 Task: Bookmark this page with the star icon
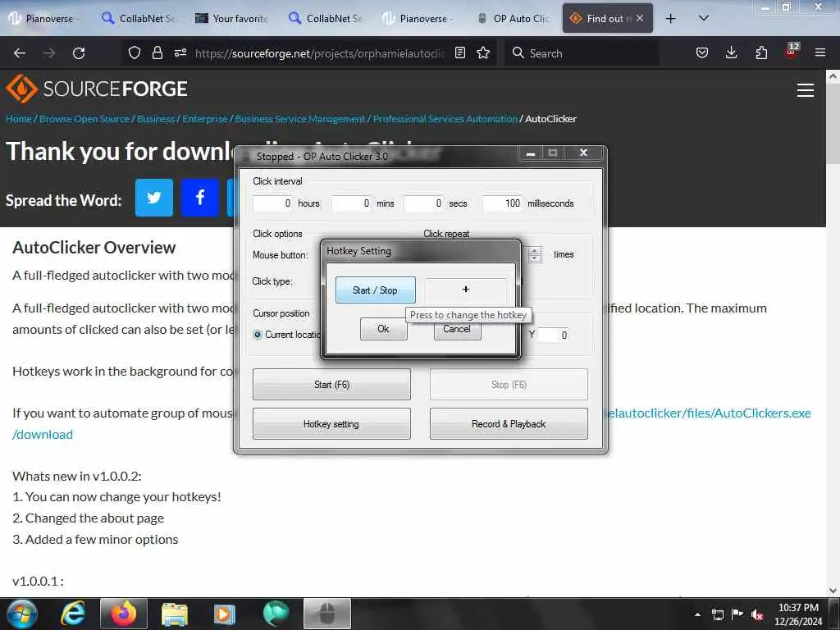(483, 52)
